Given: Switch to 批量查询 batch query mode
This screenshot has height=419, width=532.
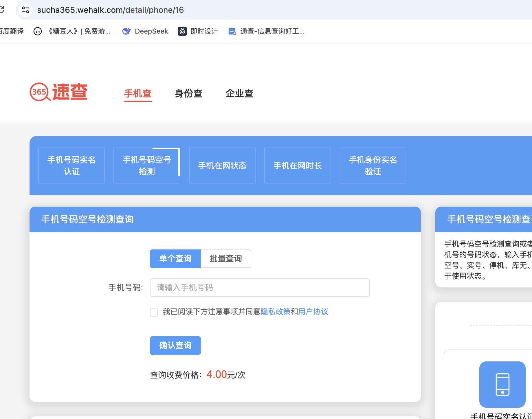Looking at the screenshot, I should point(226,258).
